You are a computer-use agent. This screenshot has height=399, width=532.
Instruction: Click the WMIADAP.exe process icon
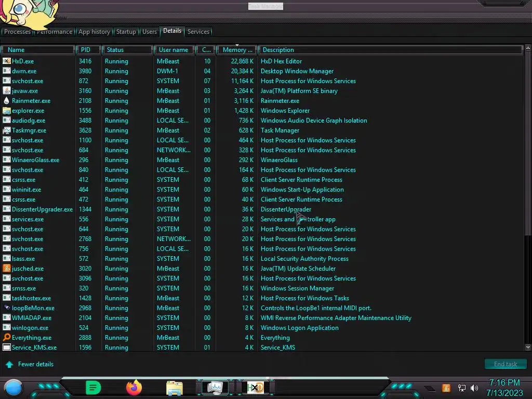pos(6,317)
